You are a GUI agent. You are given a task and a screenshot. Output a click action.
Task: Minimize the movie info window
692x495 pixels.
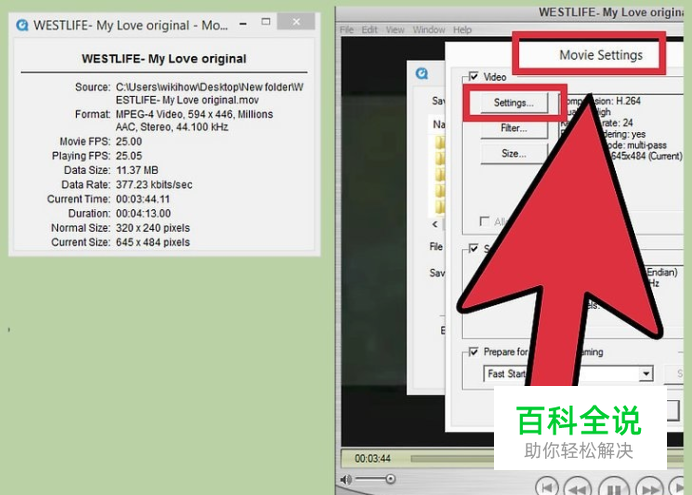(243, 24)
